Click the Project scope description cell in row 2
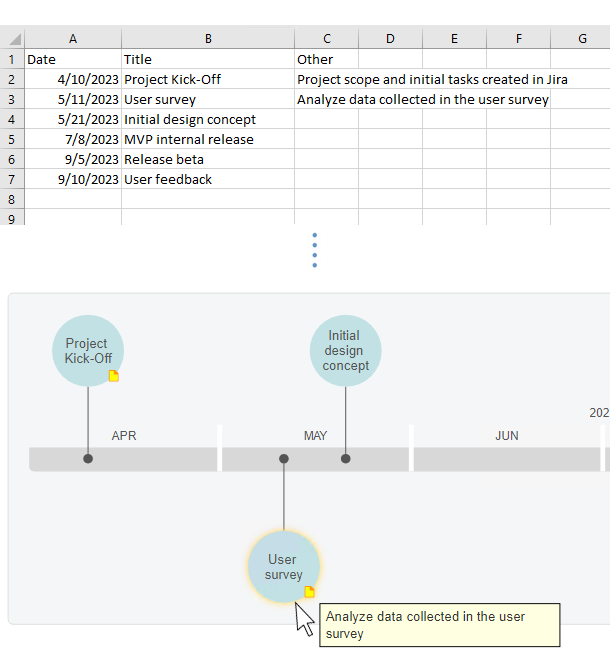This screenshot has width=610, height=662. (326, 79)
